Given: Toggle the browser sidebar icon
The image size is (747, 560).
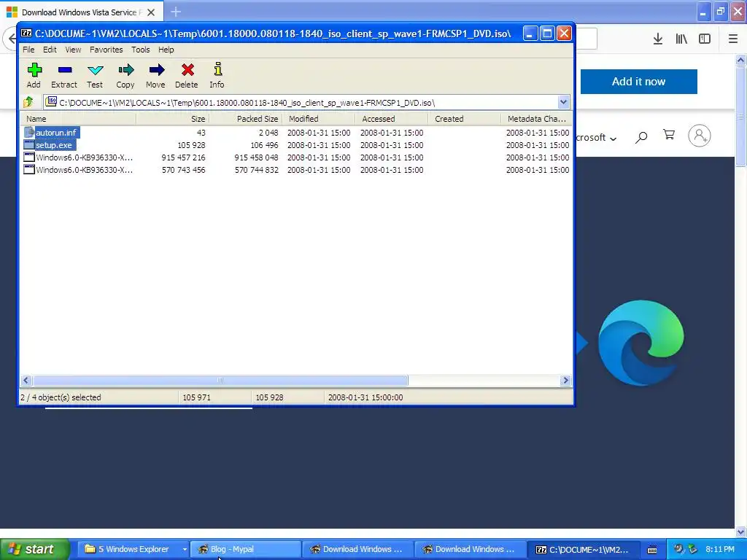Looking at the screenshot, I should coord(705,39).
